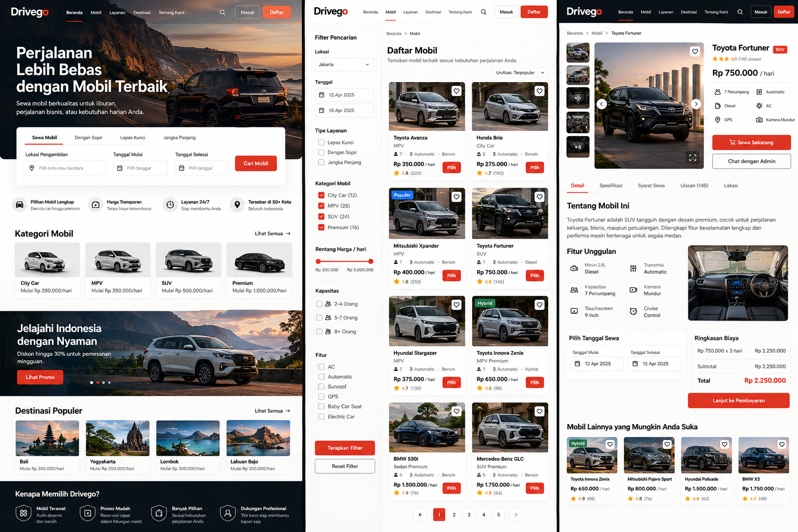Uncheck the Premium (16) category
Viewport: 798px width, 532px height.
[x=322, y=228]
